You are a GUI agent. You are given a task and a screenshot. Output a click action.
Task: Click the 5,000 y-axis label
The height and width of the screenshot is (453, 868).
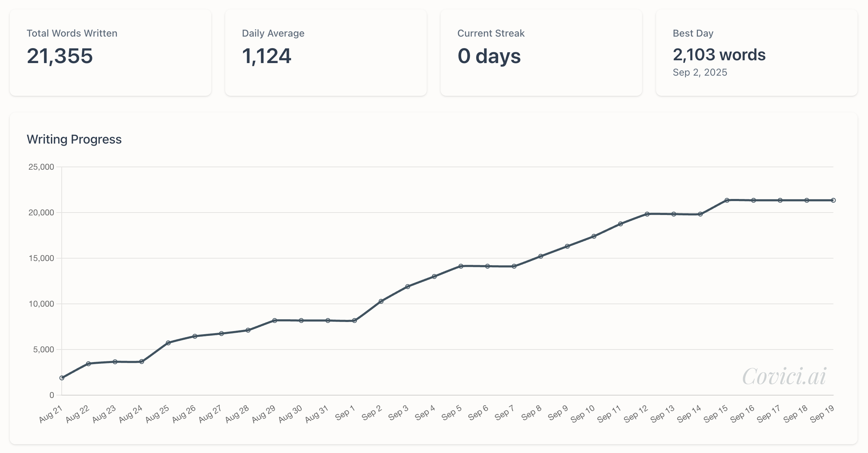coord(44,350)
